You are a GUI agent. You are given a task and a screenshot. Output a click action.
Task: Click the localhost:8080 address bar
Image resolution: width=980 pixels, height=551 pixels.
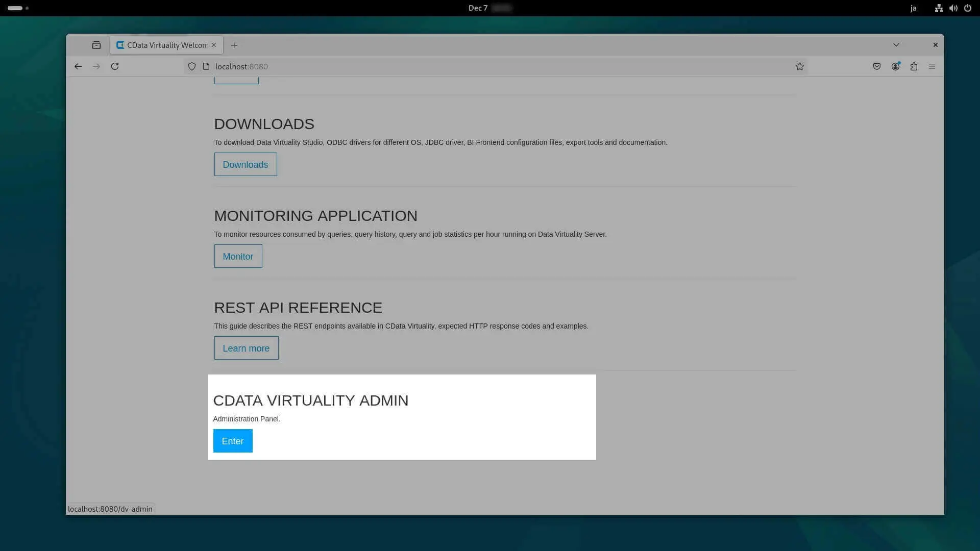[x=459, y=66]
